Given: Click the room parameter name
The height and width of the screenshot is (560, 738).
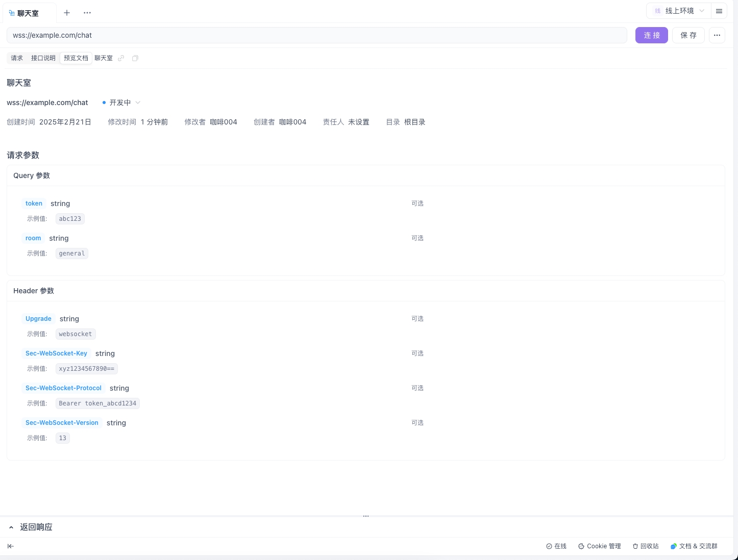Looking at the screenshot, I should [33, 238].
